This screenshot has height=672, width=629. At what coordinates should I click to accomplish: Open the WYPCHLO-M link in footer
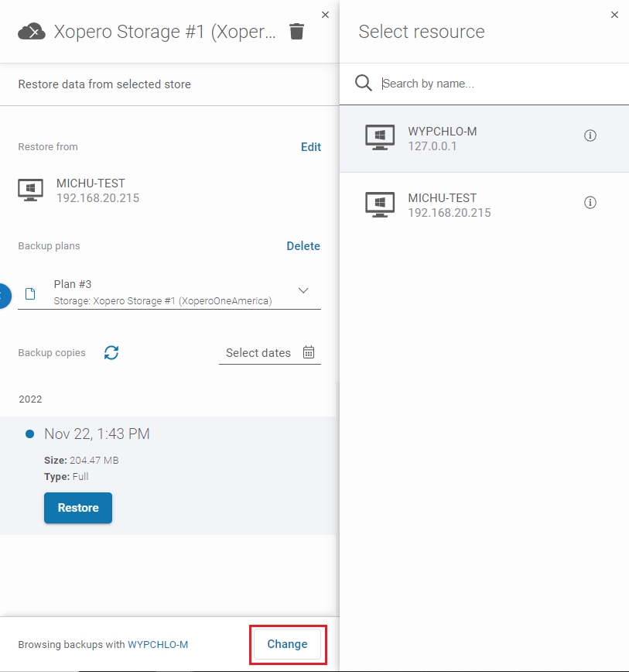[158, 645]
